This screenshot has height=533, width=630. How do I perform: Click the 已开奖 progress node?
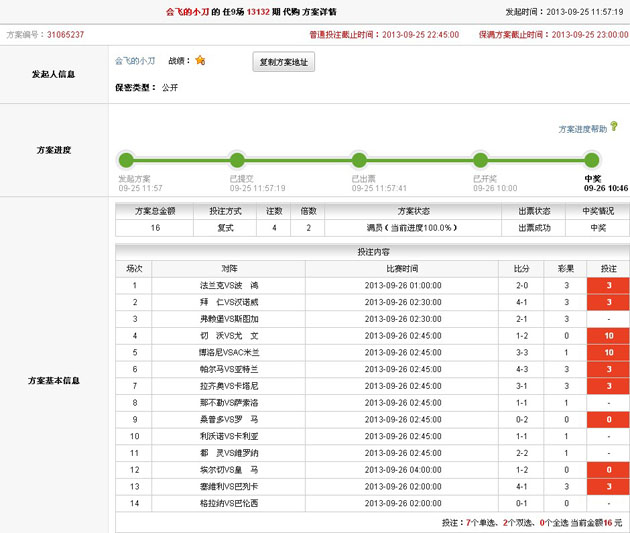(480, 160)
